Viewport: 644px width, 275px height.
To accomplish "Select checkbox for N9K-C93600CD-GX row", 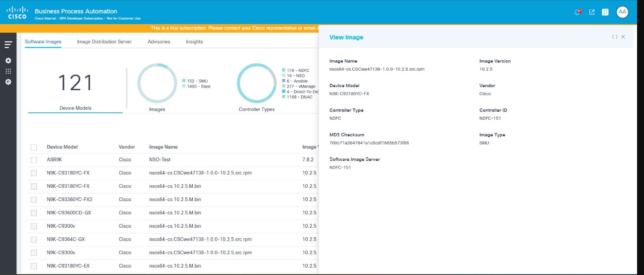I will [34, 213].
